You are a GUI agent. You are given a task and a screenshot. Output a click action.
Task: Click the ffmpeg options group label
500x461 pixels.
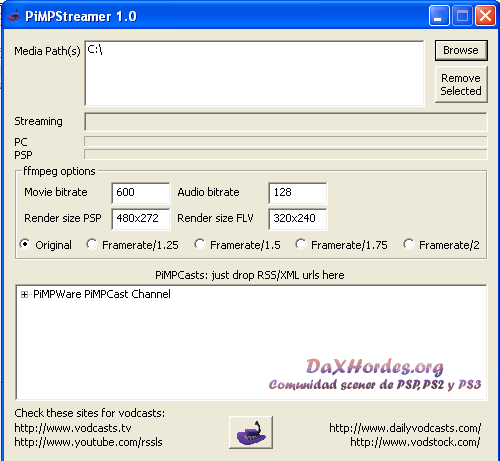coord(59,171)
